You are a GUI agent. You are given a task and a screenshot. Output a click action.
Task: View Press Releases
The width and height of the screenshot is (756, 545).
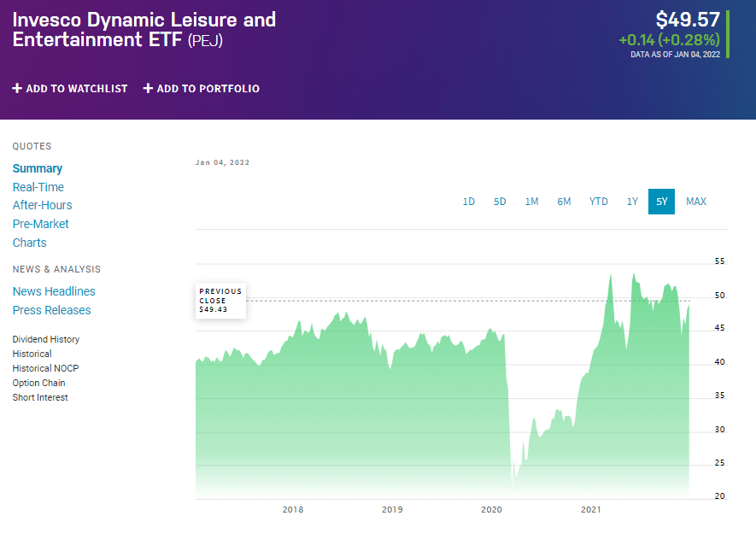tap(51, 310)
